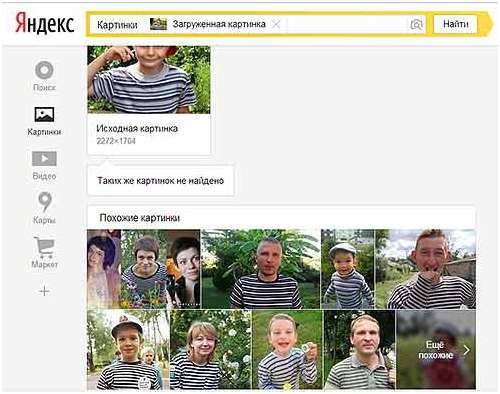Click the Найти button
500x394 pixels.
(455, 24)
